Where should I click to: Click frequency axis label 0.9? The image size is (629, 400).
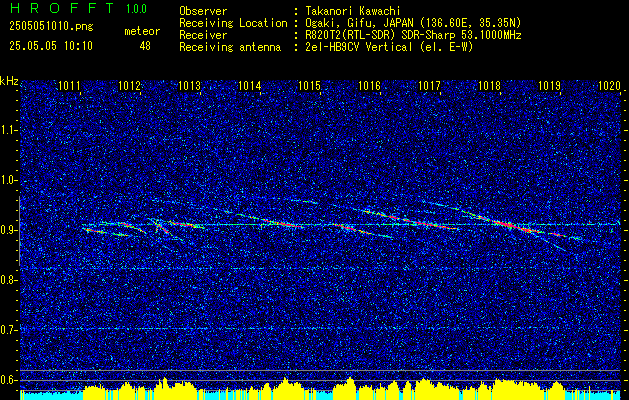[8, 230]
